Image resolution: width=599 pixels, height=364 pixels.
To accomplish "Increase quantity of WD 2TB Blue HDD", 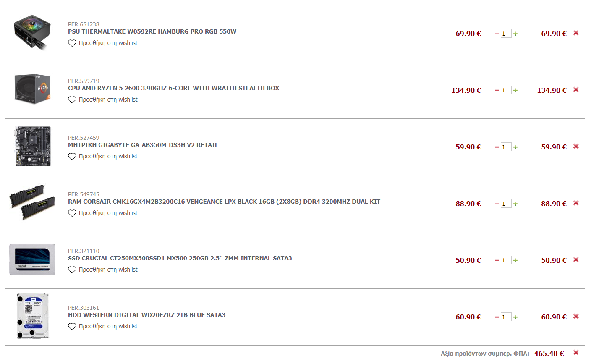I will (x=515, y=317).
